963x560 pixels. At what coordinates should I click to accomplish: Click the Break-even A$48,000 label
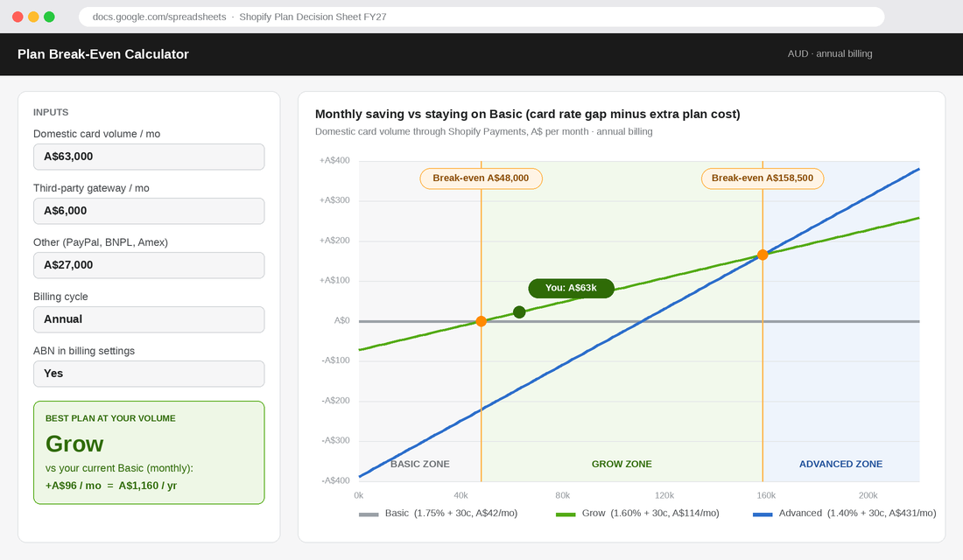pos(481,178)
